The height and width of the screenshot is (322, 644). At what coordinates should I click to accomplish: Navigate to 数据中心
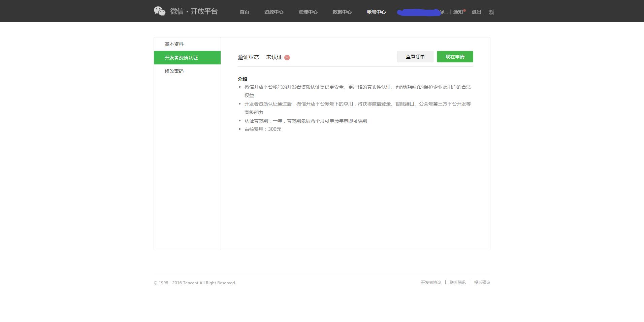point(342,12)
